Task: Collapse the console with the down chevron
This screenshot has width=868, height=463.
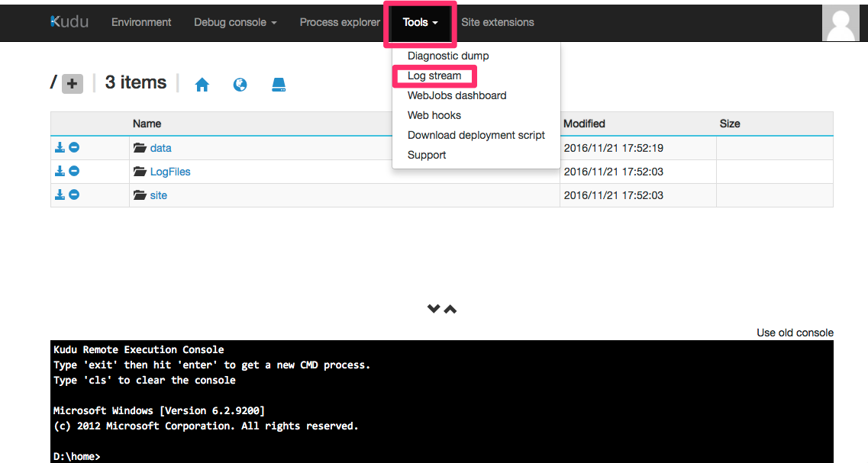Action: 433,308
